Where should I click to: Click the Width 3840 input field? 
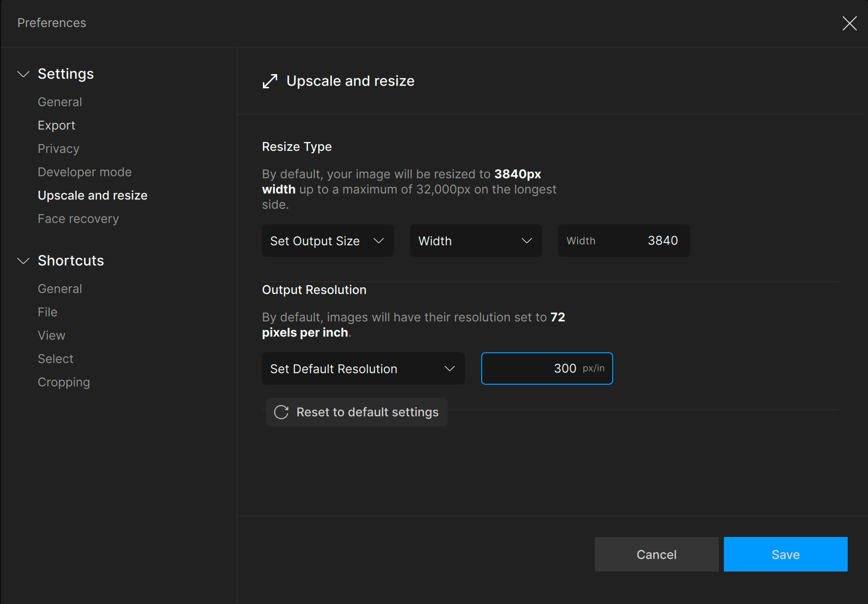(624, 241)
